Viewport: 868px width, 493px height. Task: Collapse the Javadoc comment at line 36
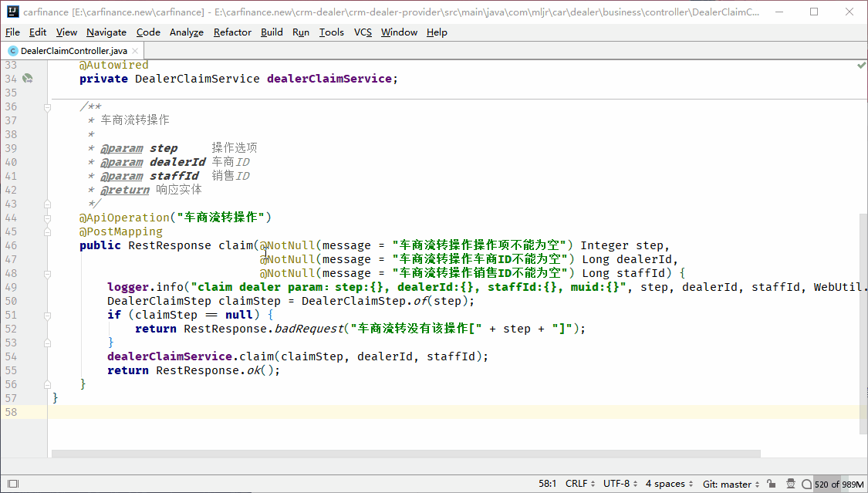pos(47,106)
